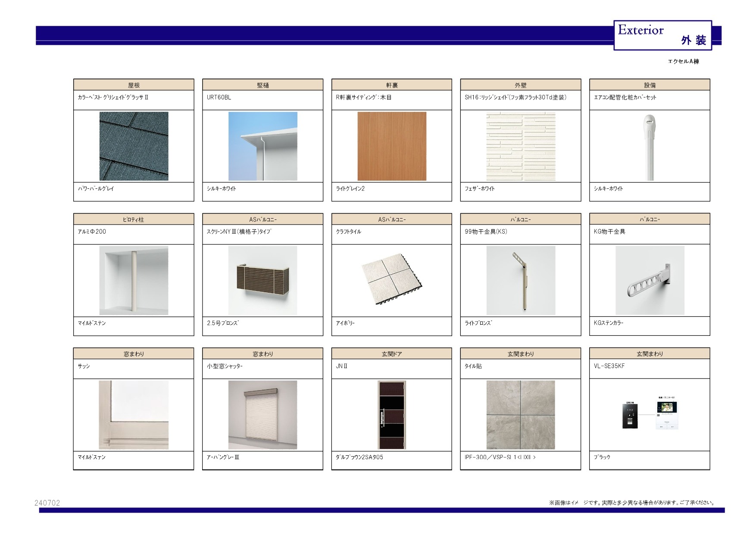Click the タイル貼 product name

[x=473, y=366]
